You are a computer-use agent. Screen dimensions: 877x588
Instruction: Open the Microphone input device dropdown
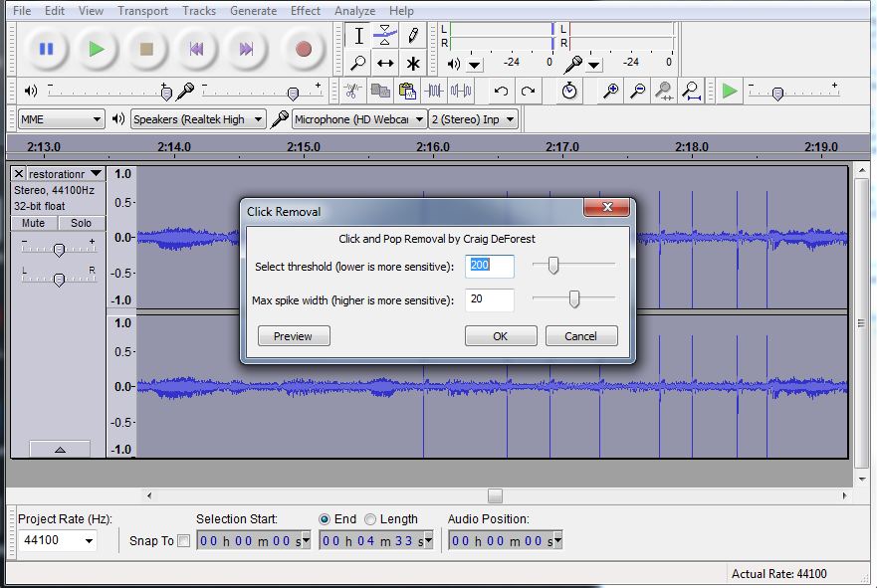pos(359,119)
